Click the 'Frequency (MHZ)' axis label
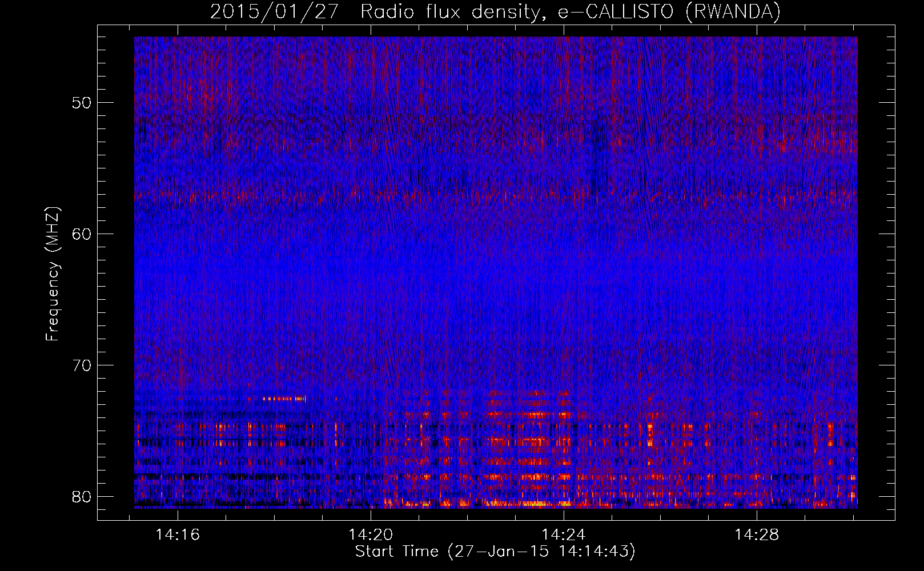Screen dimensions: 924x571 pos(53,274)
